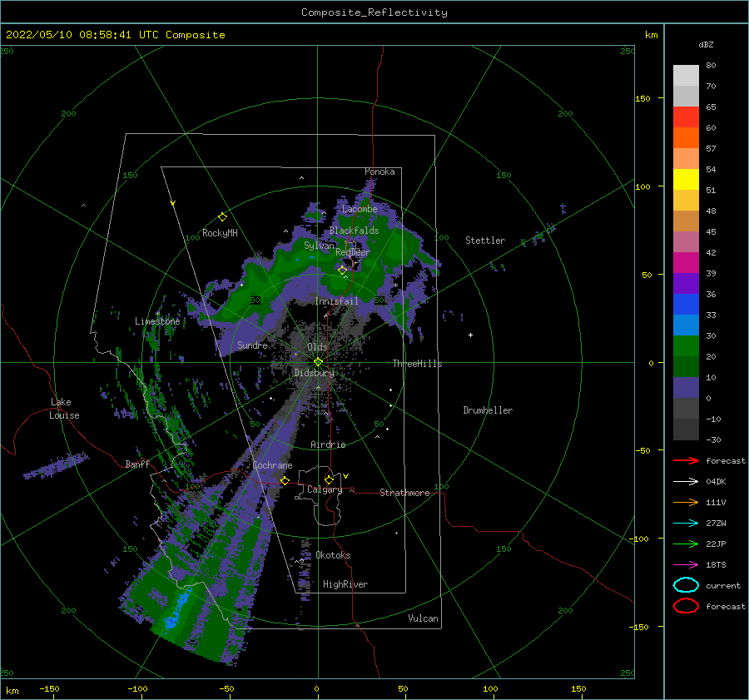
Task: Click the dBZ legend heading
Action: click(x=706, y=44)
